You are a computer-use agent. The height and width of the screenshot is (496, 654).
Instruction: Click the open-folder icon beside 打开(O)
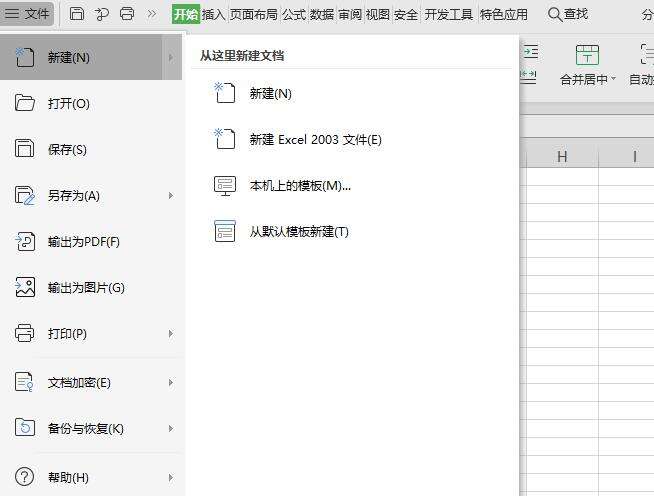[x=25, y=103]
